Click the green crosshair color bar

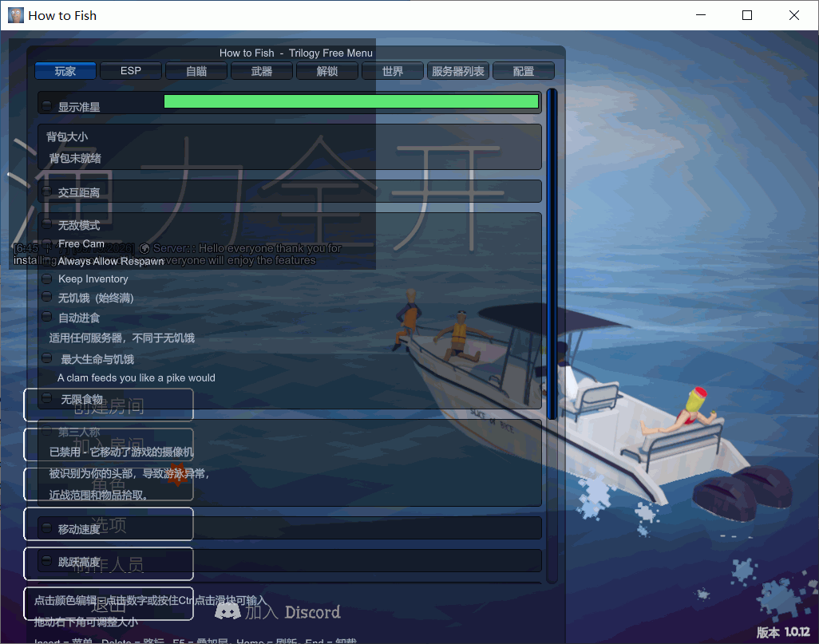351,101
